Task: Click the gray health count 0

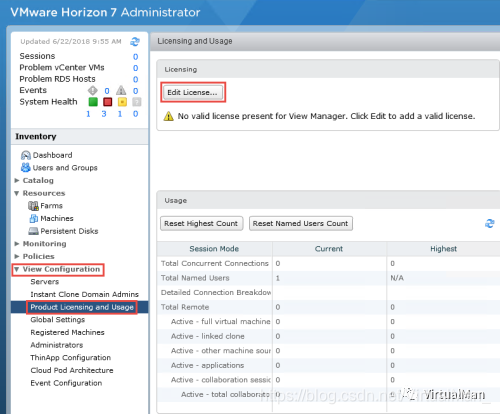Action: [135, 114]
